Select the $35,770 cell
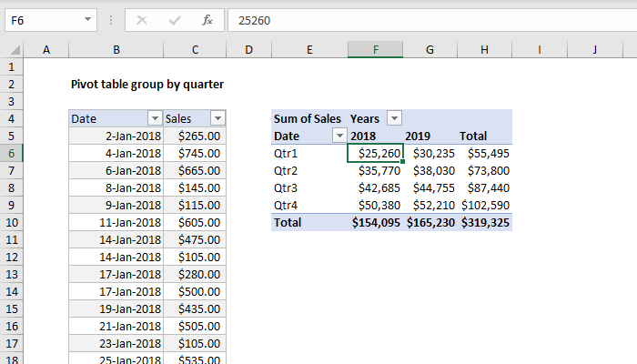 coord(375,171)
